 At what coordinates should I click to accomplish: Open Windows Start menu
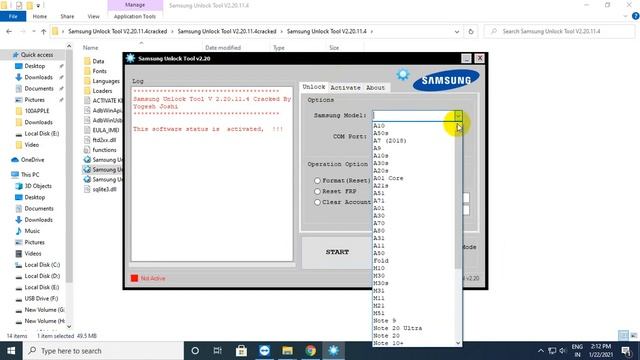(11, 351)
